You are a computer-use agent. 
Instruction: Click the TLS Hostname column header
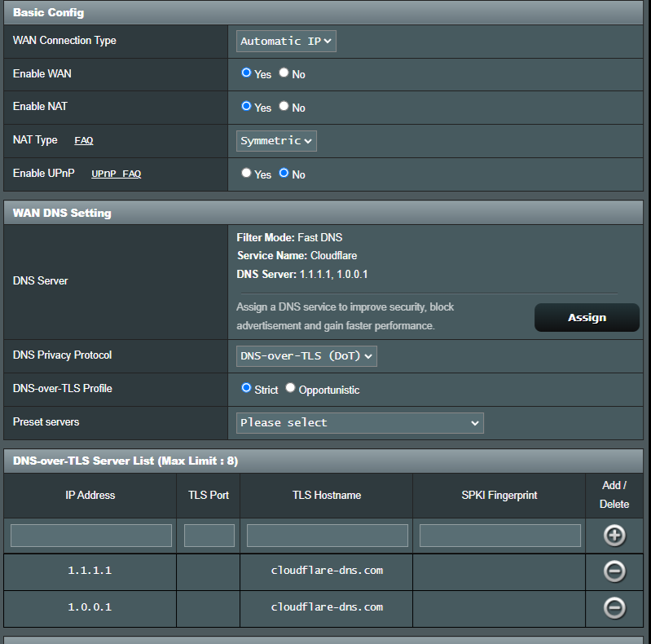pos(327,496)
